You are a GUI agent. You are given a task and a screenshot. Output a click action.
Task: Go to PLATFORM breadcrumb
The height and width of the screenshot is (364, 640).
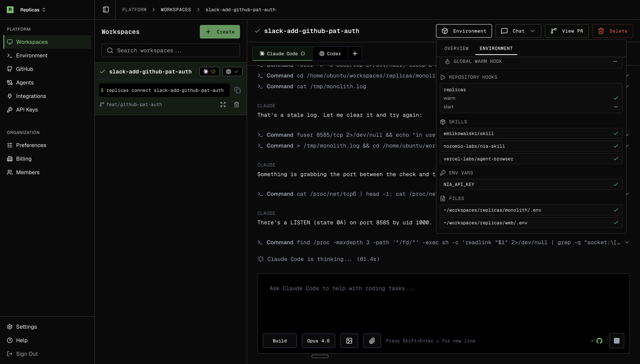[x=134, y=10]
